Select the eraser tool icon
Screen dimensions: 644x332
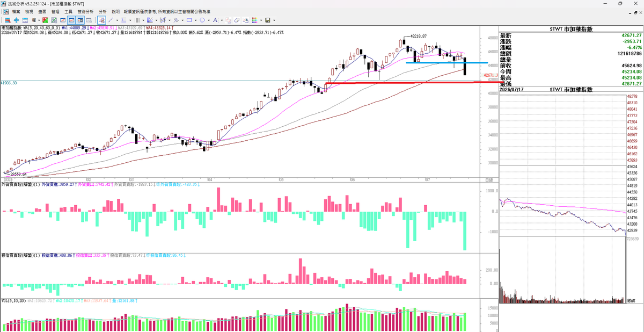pos(237,20)
